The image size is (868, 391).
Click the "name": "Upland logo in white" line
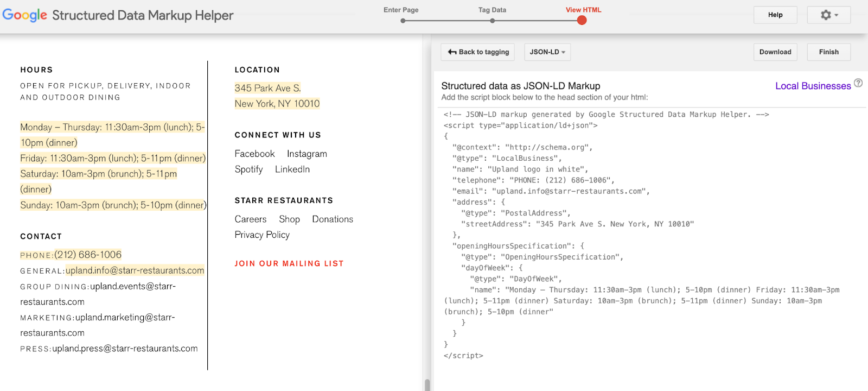[520, 169]
